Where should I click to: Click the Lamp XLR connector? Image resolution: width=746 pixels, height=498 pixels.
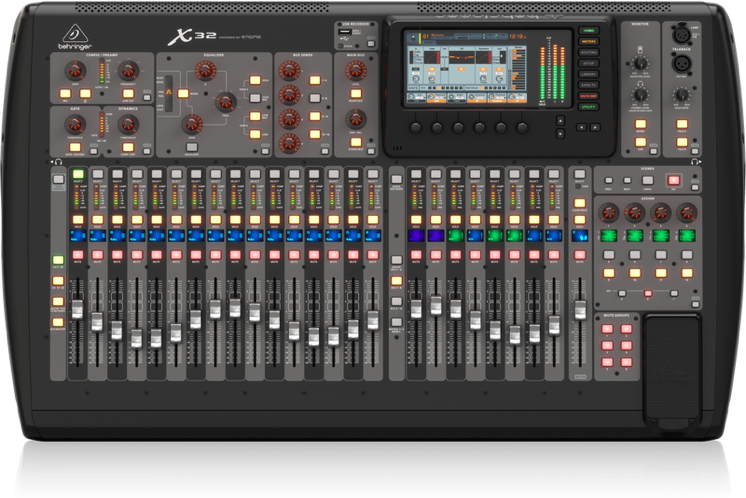click(681, 34)
